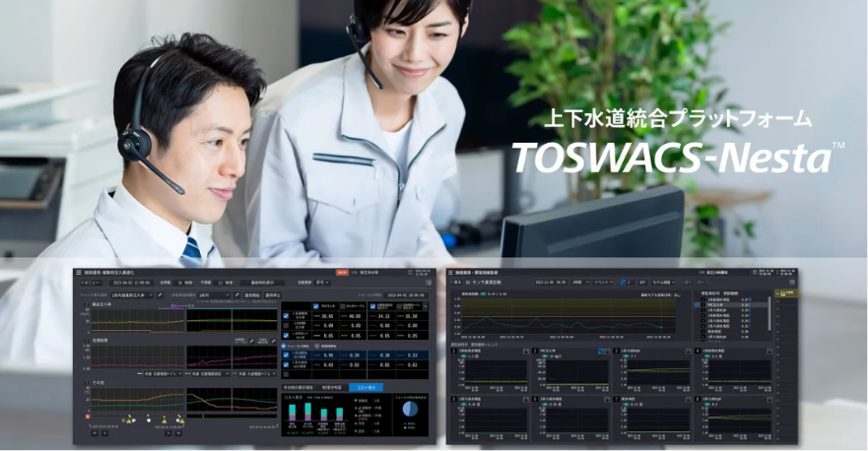Viewport: 868px width, 451px height.
Task: Toggle first checked header checkbox in value table
Action: (316, 306)
